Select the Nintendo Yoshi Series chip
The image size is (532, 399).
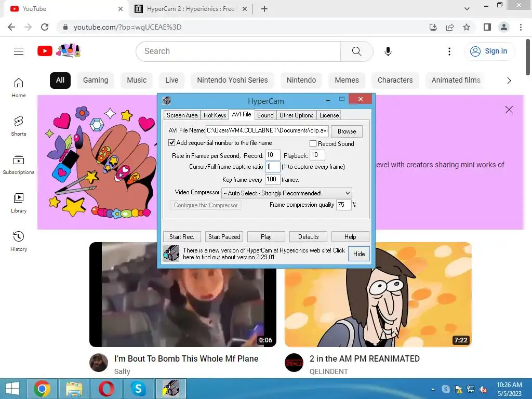click(232, 81)
